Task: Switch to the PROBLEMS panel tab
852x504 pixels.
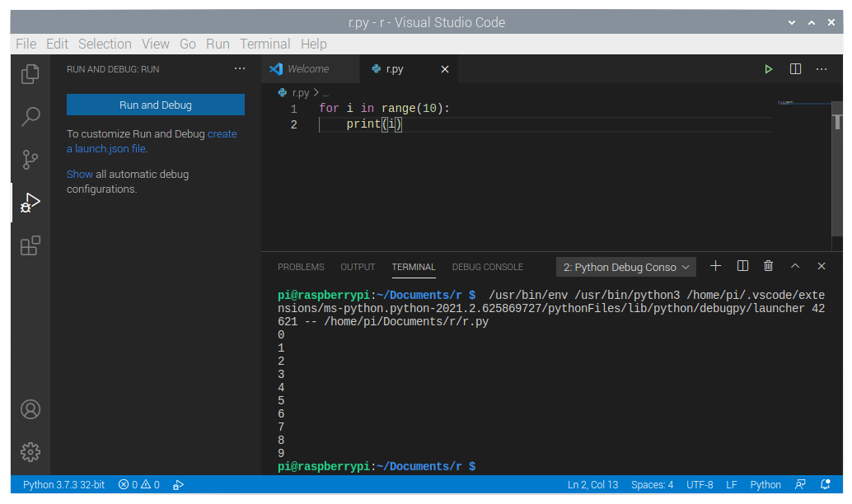Action: [301, 267]
